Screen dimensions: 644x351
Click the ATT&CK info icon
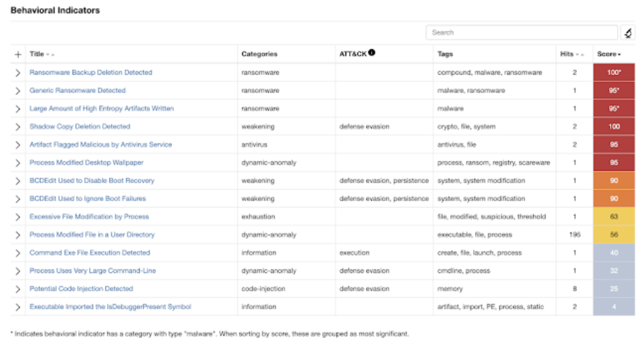(x=372, y=53)
